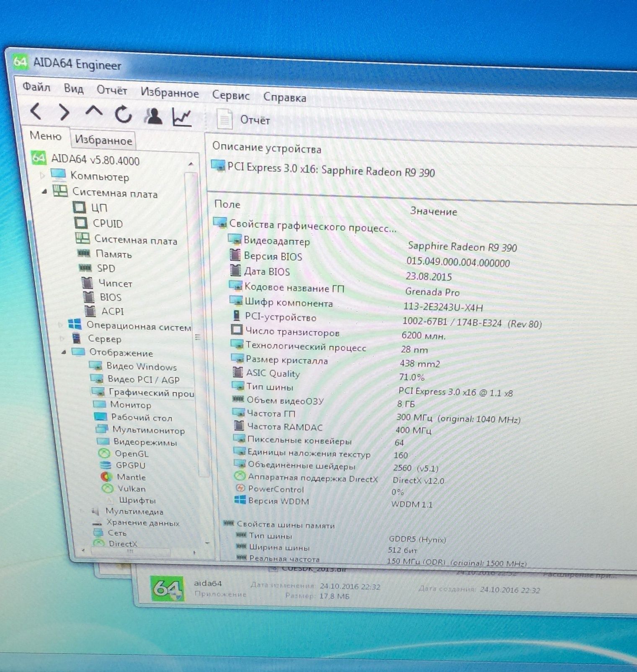This screenshot has height=672, width=637.
Task: Open the graph benchmark toolbar icon
Action: pyautogui.click(x=182, y=117)
